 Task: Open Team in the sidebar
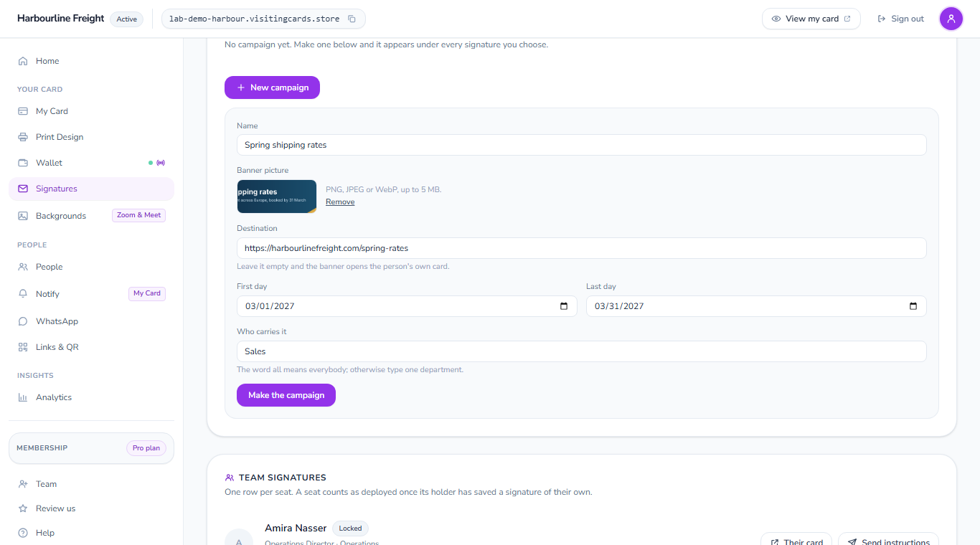point(91,484)
